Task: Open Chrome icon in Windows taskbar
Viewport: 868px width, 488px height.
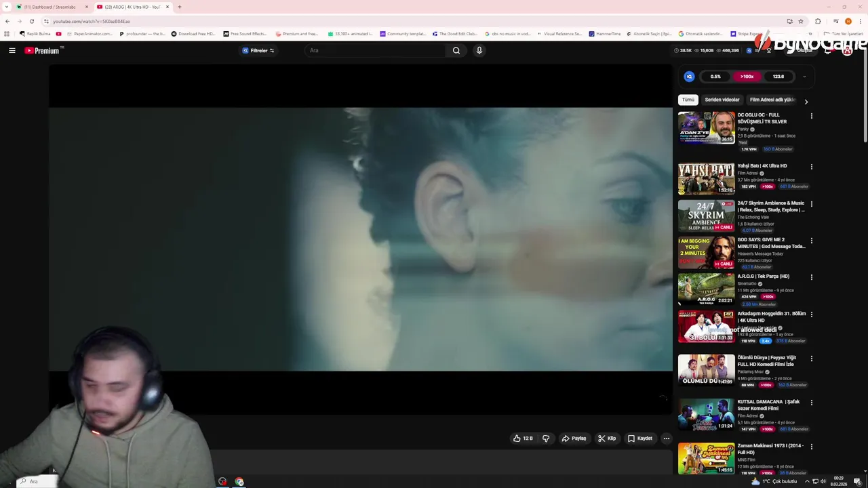Action: 239,481
